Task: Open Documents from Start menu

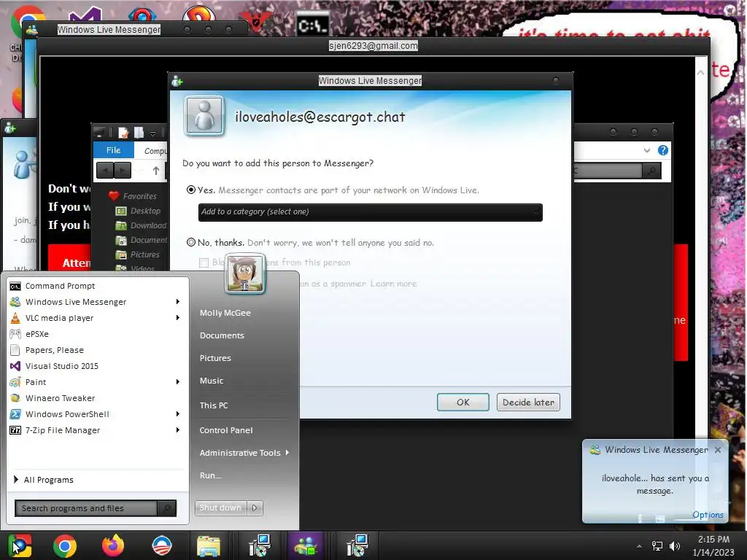Action: (x=222, y=335)
